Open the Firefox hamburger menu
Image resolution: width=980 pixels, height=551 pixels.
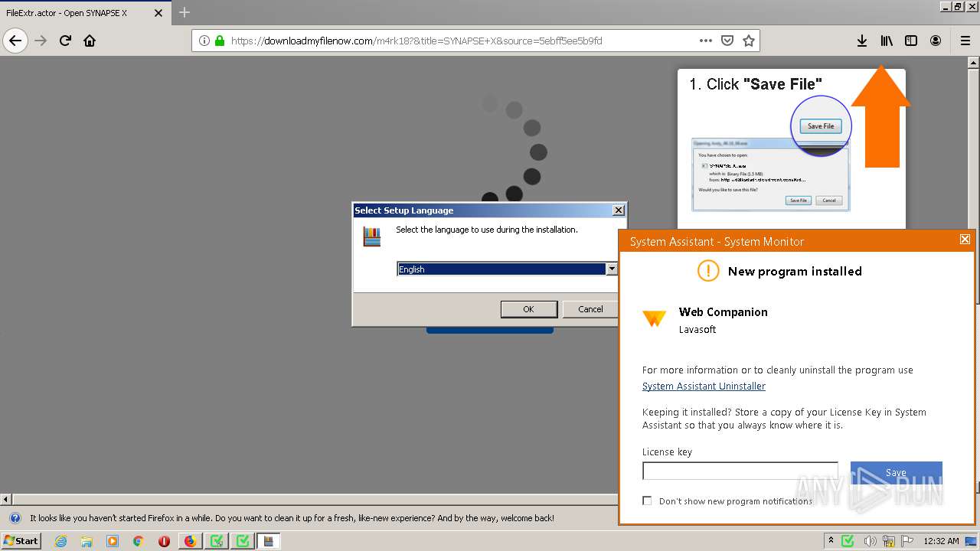pos(965,41)
